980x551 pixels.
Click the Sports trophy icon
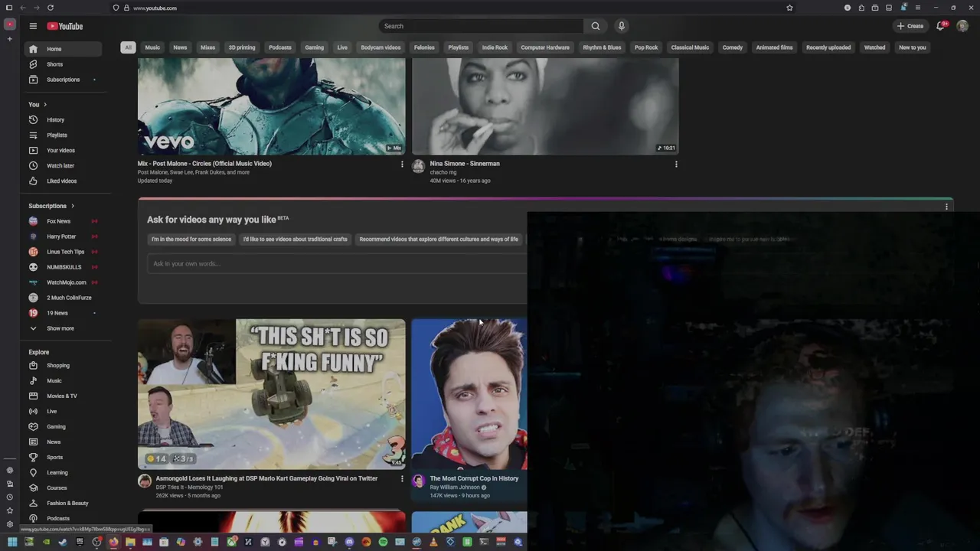(33, 458)
